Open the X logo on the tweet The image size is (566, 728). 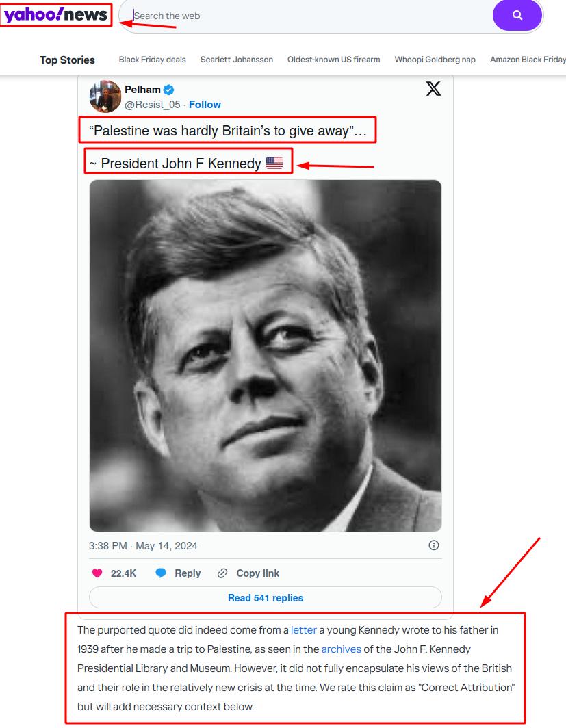pos(433,88)
